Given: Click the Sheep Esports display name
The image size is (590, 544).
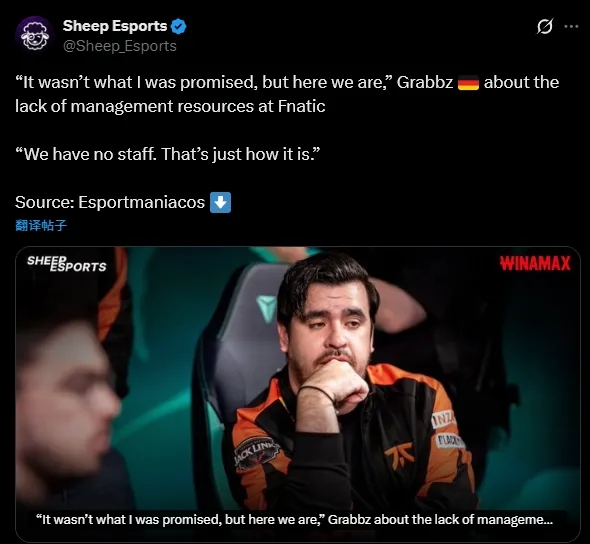Looking at the screenshot, I should pos(115,26).
